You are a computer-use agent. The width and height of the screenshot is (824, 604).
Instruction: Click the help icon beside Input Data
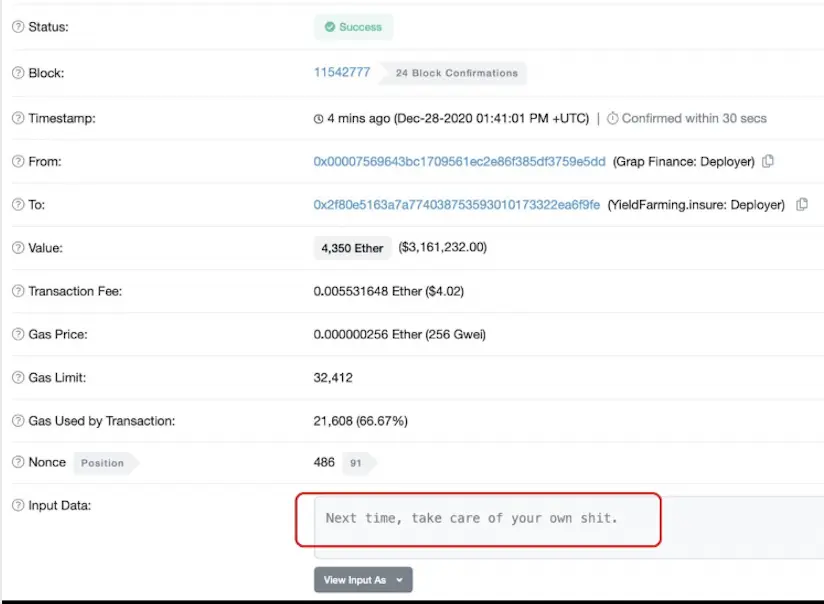click(x=18, y=505)
